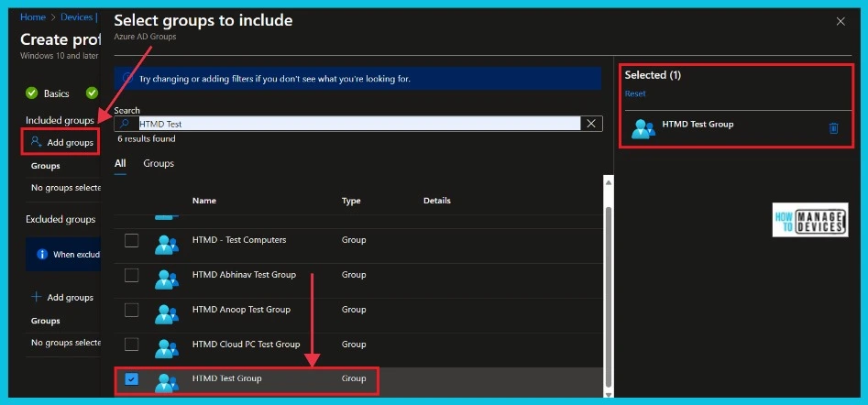This screenshot has width=868, height=405.
Task: Click Reset link in Selected panel
Action: coord(635,93)
